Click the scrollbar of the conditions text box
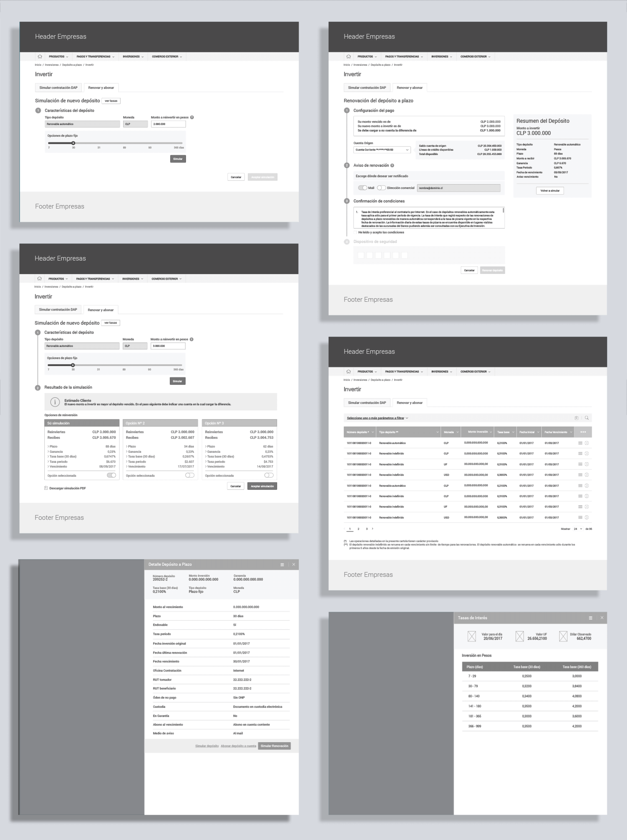Viewport: 627px width, 840px height. 504,210
